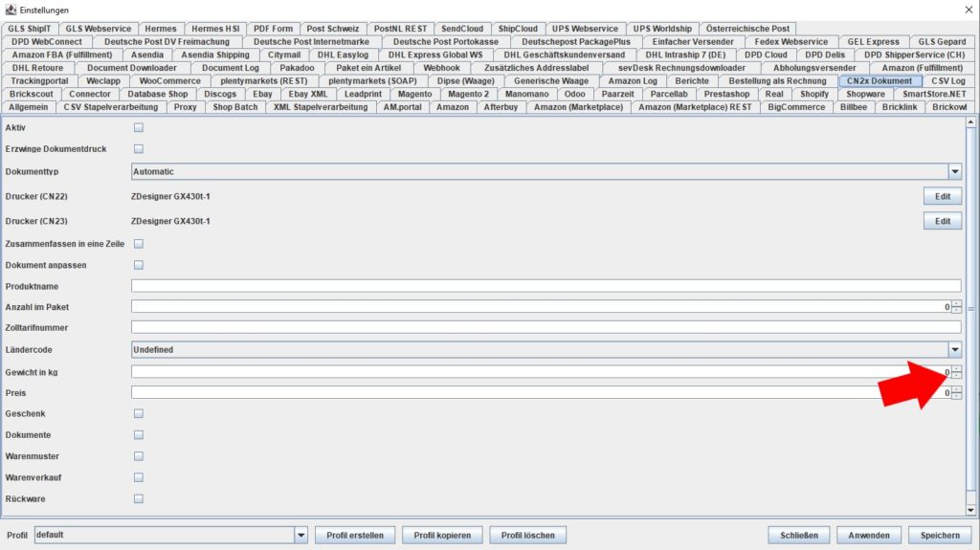
Task: Click the Anwenden button
Action: pyautogui.click(x=869, y=535)
